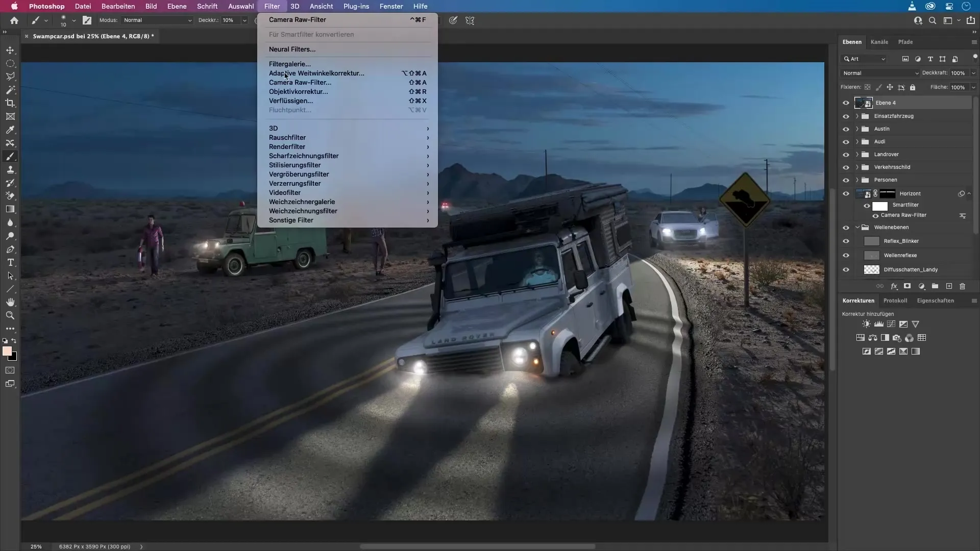Select the Crop tool
Viewport: 980px width, 551px height.
10,103
